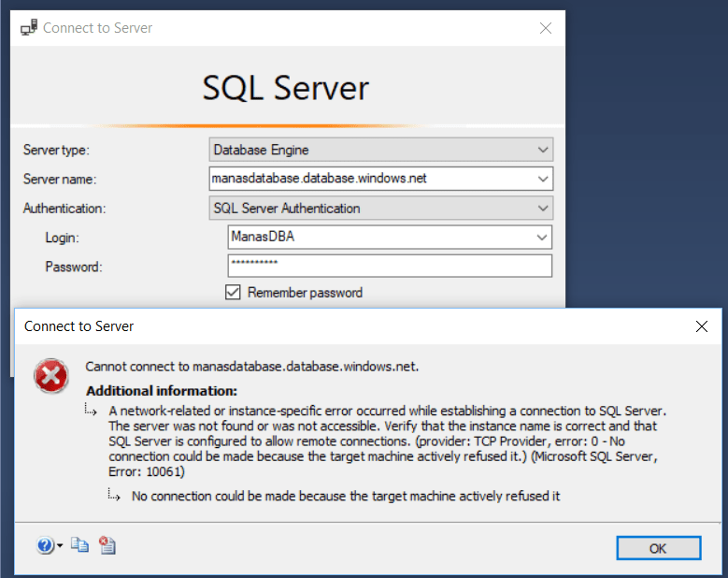Click the "SQL Server" banner heading
The height and width of the screenshot is (578, 728).
pyautogui.click(x=286, y=88)
